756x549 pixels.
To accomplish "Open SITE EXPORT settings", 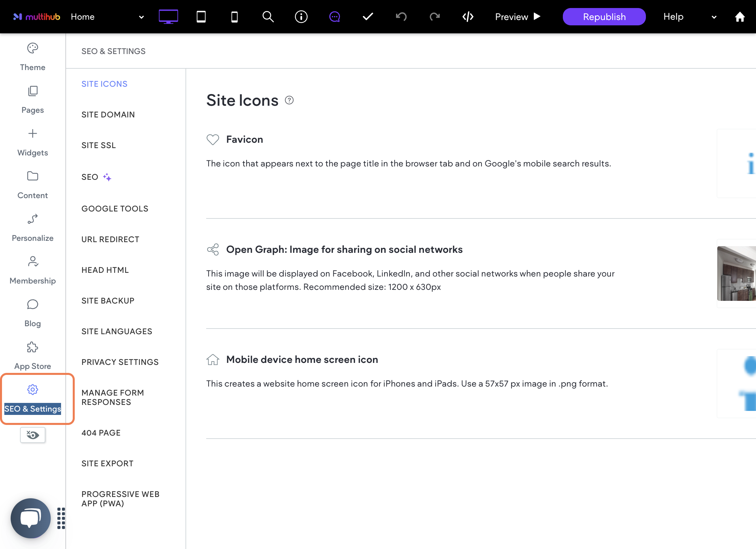I will (107, 464).
